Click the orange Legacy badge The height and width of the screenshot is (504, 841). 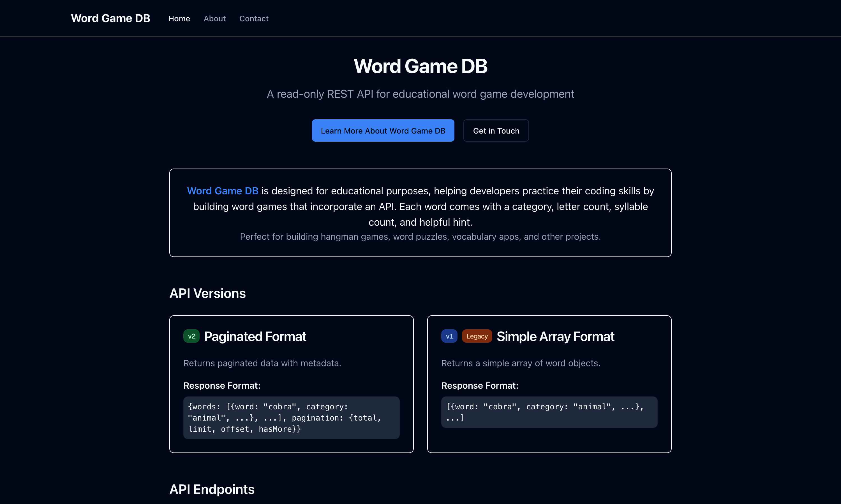[x=477, y=336]
